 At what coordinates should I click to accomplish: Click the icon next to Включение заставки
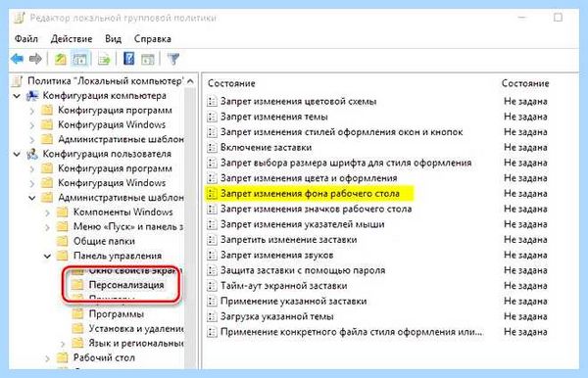tap(212, 148)
